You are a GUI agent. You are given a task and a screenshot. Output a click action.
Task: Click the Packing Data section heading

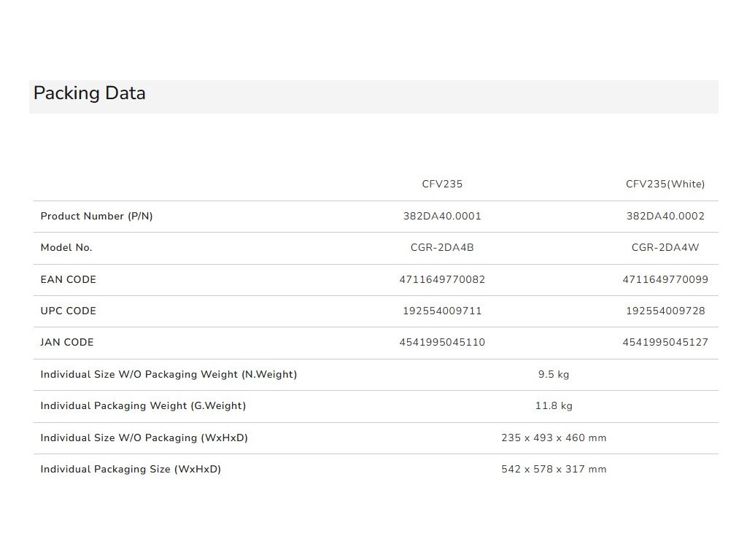pyautogui.click(x=90, y=93)
